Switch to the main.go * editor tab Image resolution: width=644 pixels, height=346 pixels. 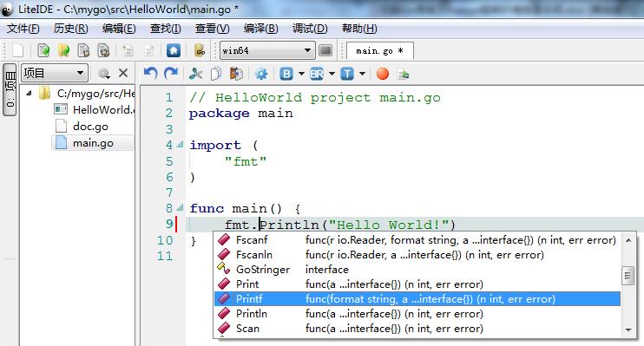pos(380,51)
